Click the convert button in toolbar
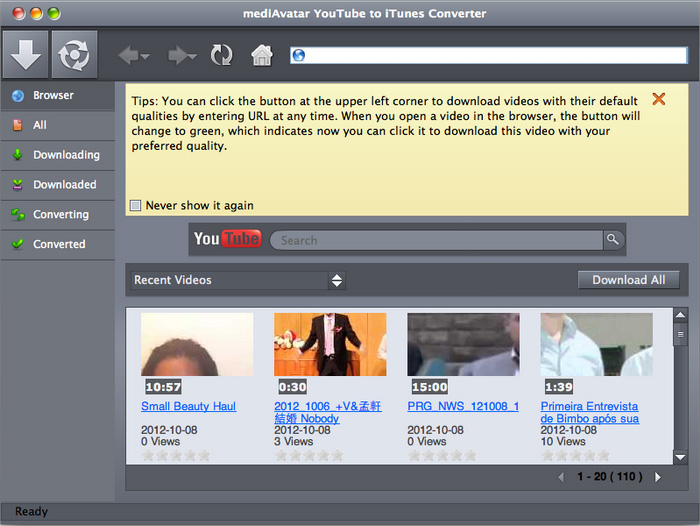Viewport: 700px width, 526px height. pos(74,54)
